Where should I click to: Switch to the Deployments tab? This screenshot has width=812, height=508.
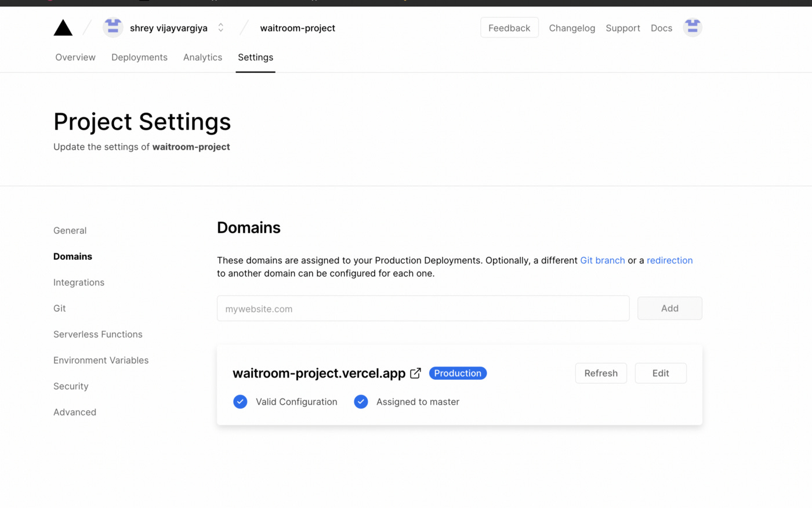pyautogui.click(x=139, y=57)
